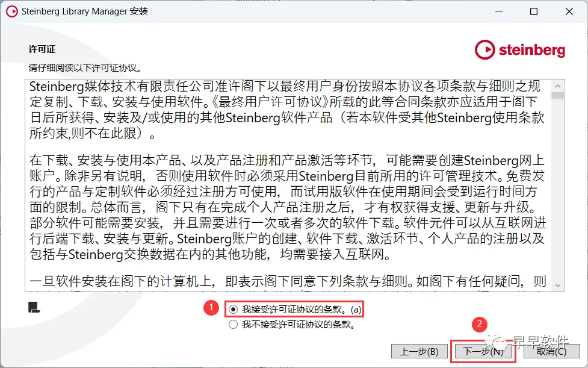This screenshot has width=588, height=368.
Task: Click the Steinberg icon in the title bar
Action: click(x=12, y=11)
